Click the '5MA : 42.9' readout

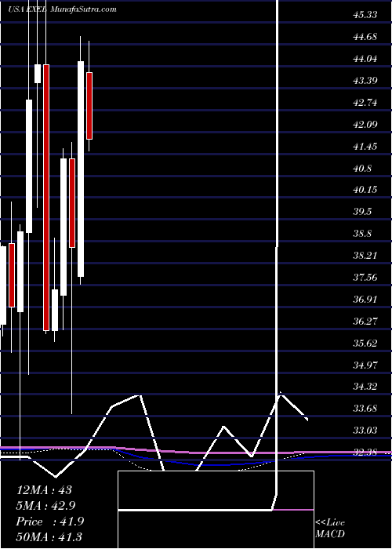pyautogui.click(x=45, y=506)
